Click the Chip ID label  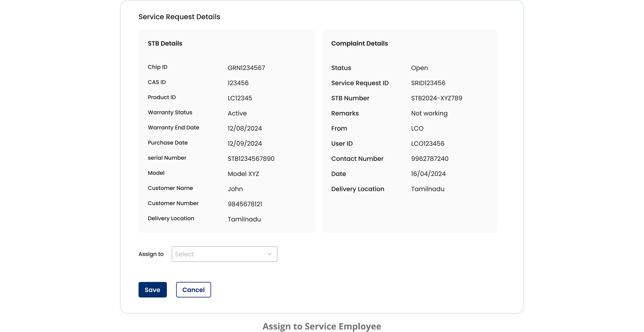click(158, 67)
